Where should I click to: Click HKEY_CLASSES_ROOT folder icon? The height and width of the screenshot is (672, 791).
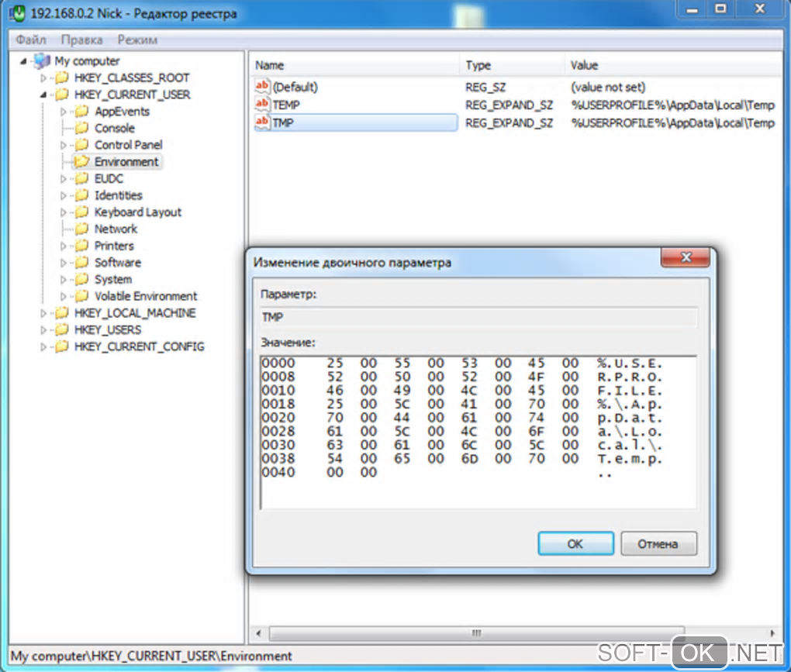[x=61, y=78]
